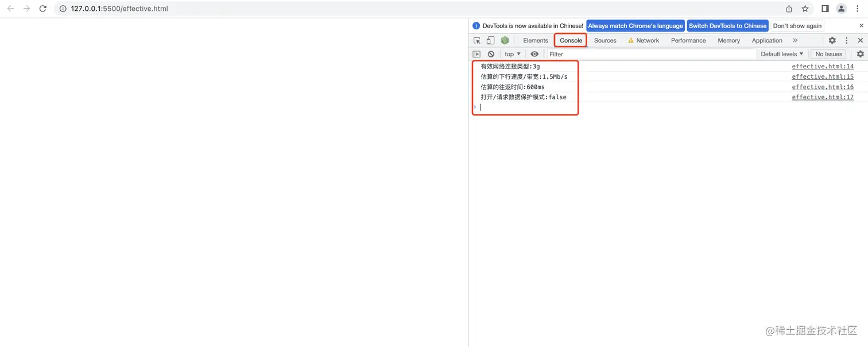Image resolution: width=868 pixels, height=347 pixels.
Task: Toggle device toolbar emulation icon
Action: [x=490, y=40]
